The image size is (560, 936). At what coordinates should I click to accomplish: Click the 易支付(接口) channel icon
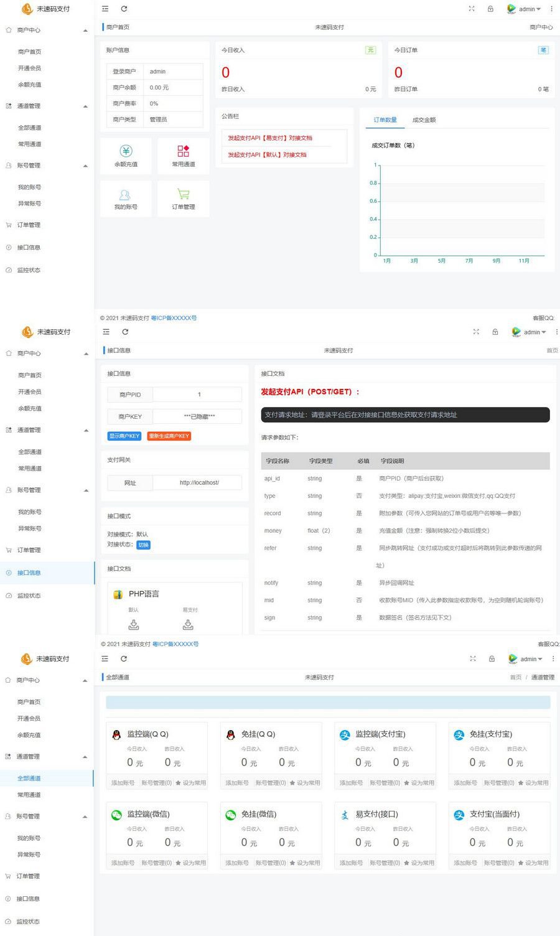(x=345, y=815)
